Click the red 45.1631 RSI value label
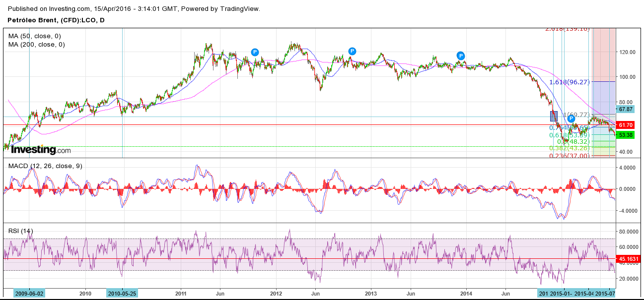 [x=628, y=258]
